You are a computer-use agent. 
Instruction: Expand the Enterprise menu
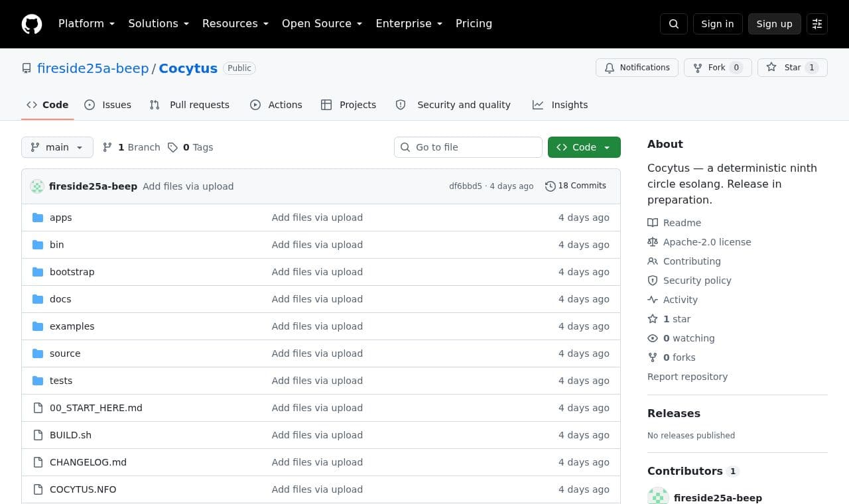409,24
